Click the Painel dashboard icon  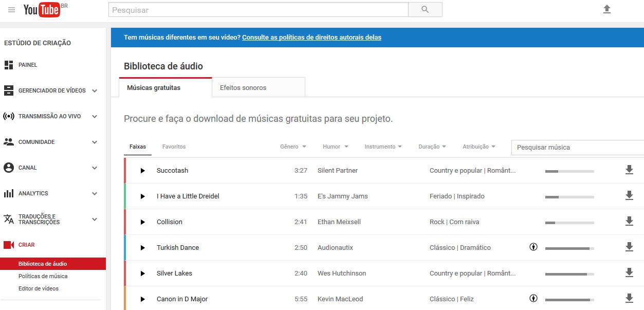click(9, 65)
